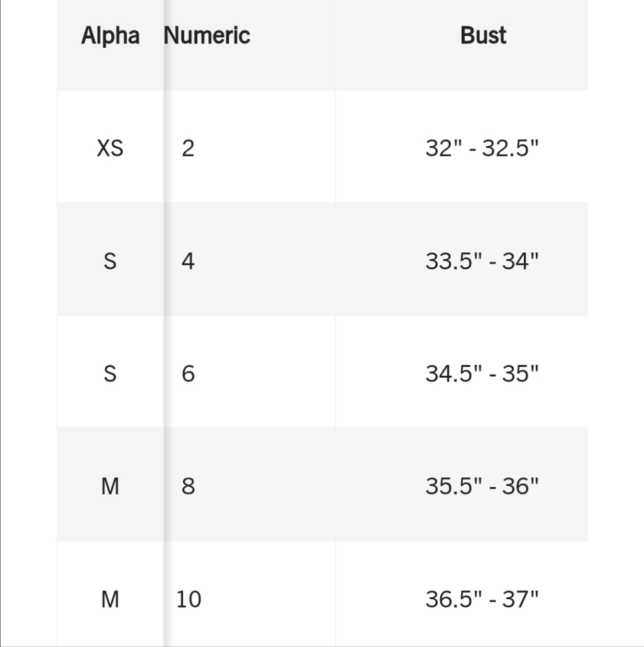Select the M cell beside numeric 10
The image size is (644, 647).
point(110,598)
